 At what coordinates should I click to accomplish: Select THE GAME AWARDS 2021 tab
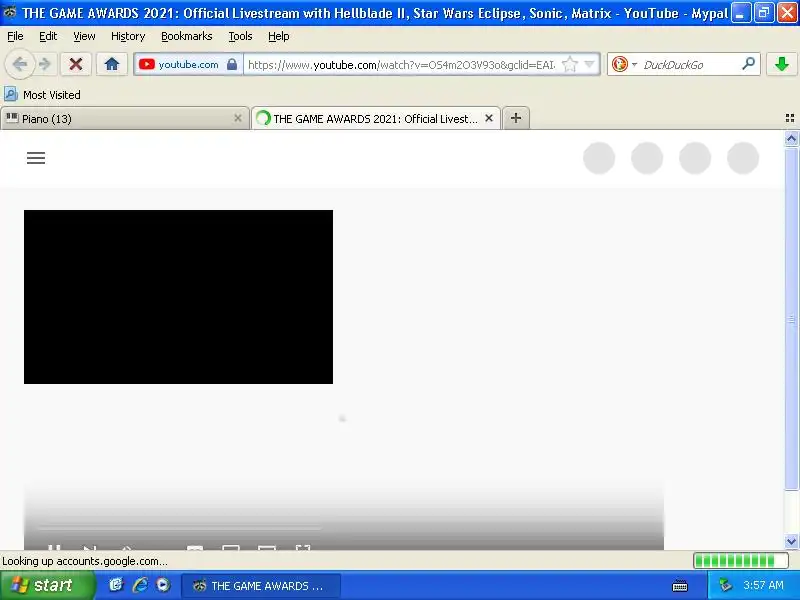click(376, 119)
